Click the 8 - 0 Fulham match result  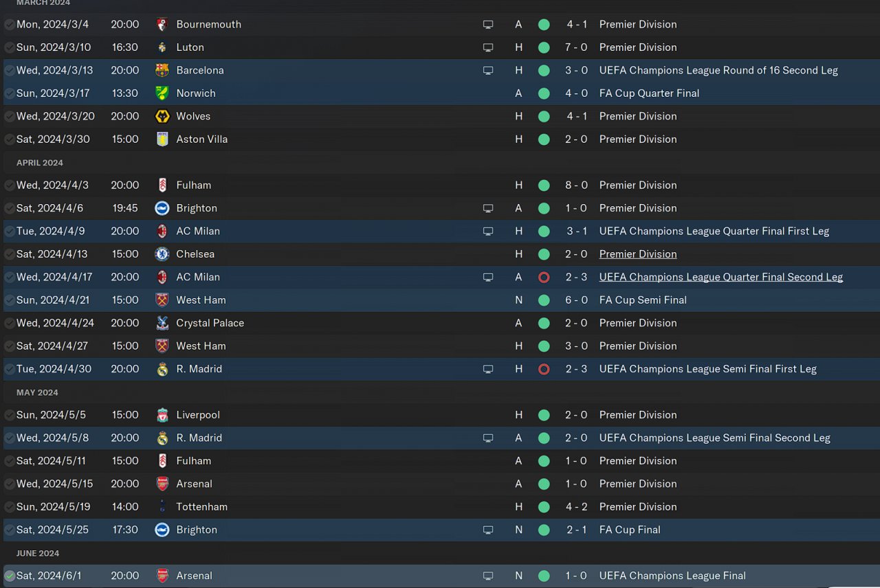tap(577, 185)
